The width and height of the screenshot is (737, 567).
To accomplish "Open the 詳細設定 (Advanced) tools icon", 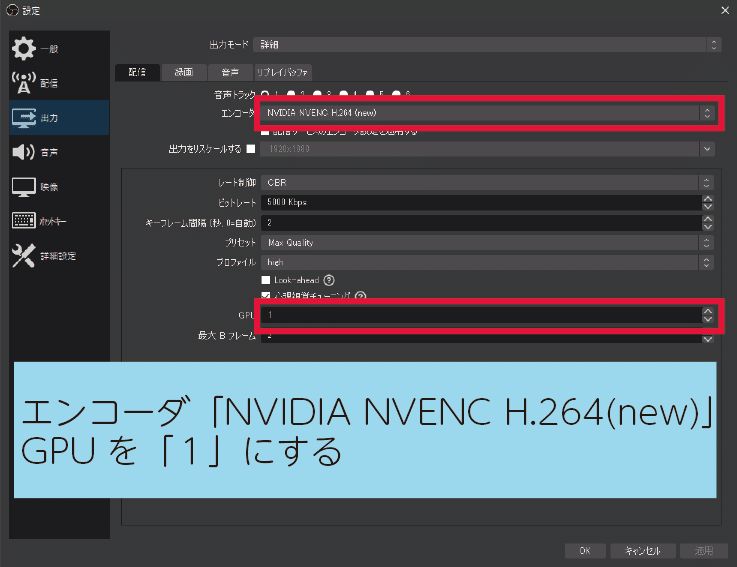I will [24, 255].
